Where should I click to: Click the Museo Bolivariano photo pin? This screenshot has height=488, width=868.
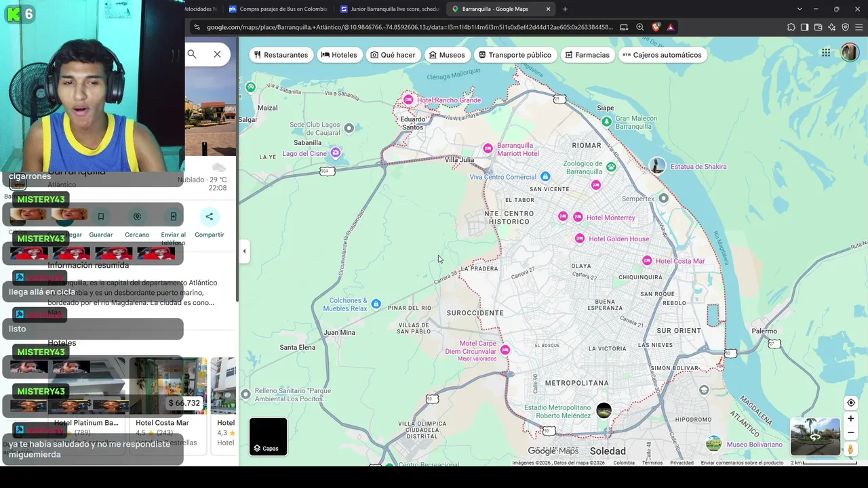point(713,444)
